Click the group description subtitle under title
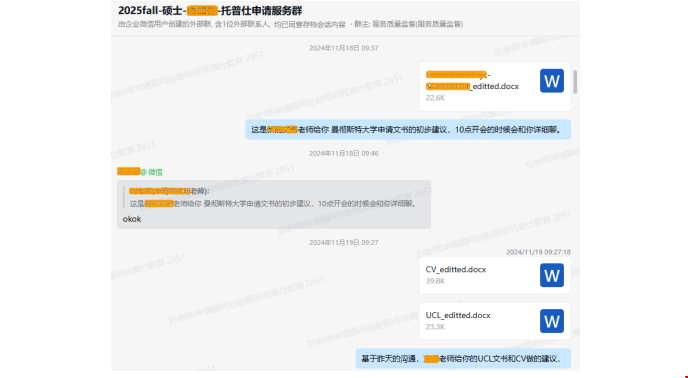 click(290, 24)
